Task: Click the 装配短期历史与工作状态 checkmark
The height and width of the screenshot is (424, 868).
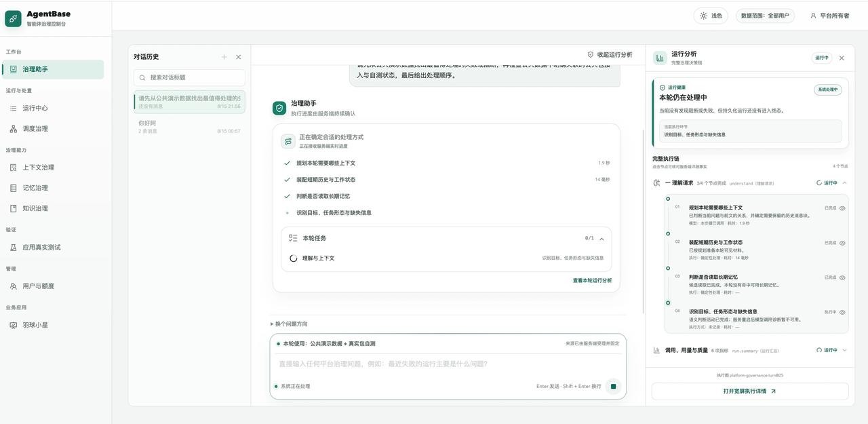Action: [x=288, y=180]
